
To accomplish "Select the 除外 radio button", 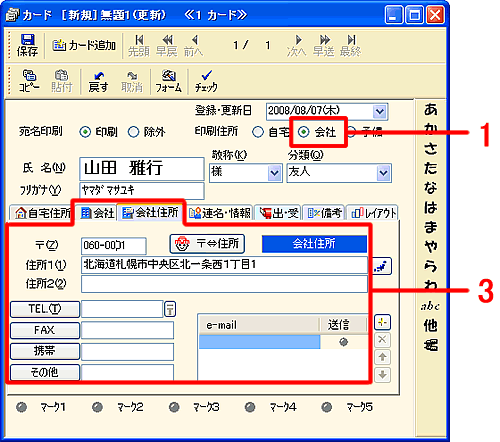I will click(134, 132).
